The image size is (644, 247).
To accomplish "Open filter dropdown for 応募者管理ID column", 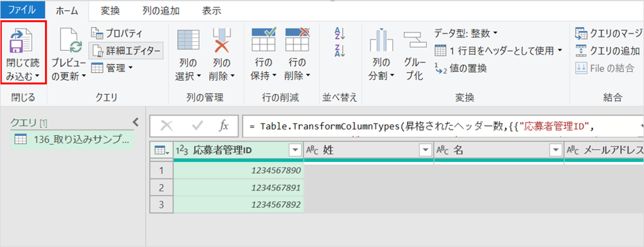I will (x=295, y=151).
